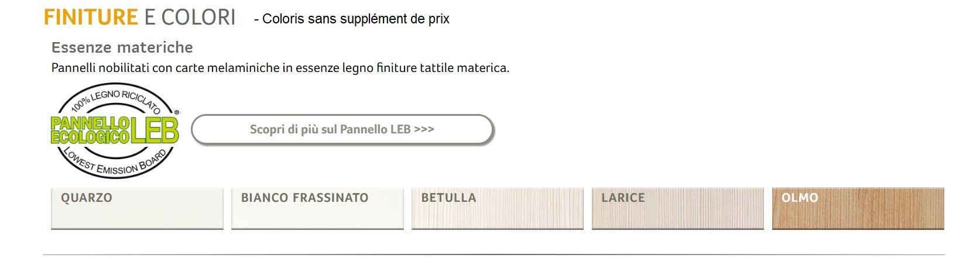Screen dimensions: 980x265
Task: Choose the Olmo wood finish swatch
Action: 858,208
